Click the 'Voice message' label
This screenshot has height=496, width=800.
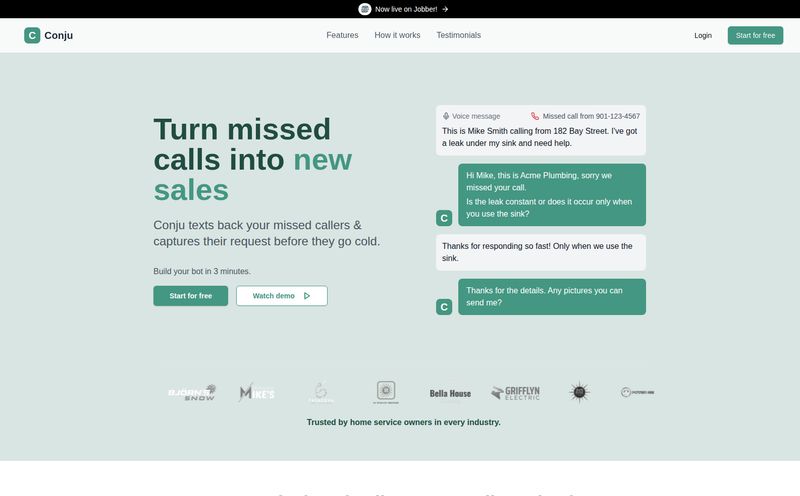click(476, 116)
